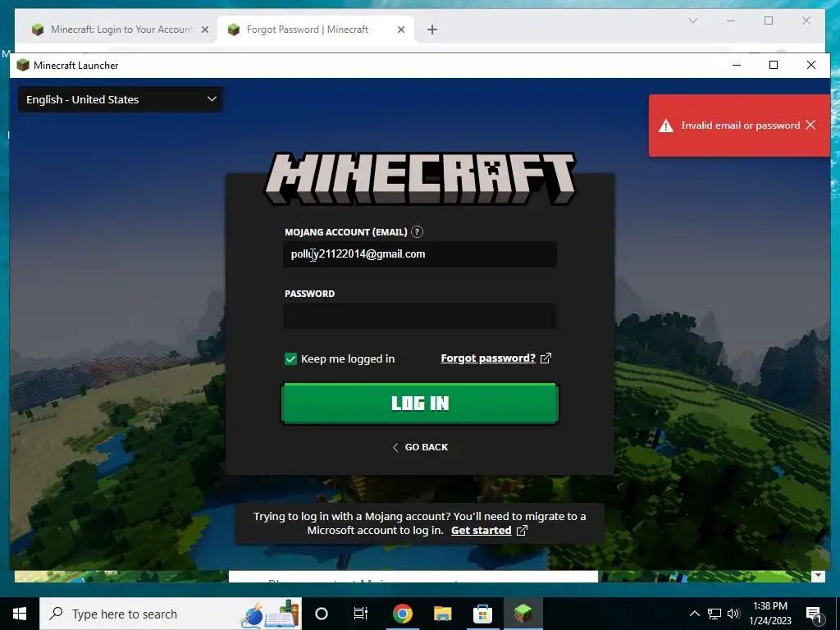This screenshot has width=840, height=630.
Task: Click the external link icon next to Forgot password
Action: pos(546,358)
